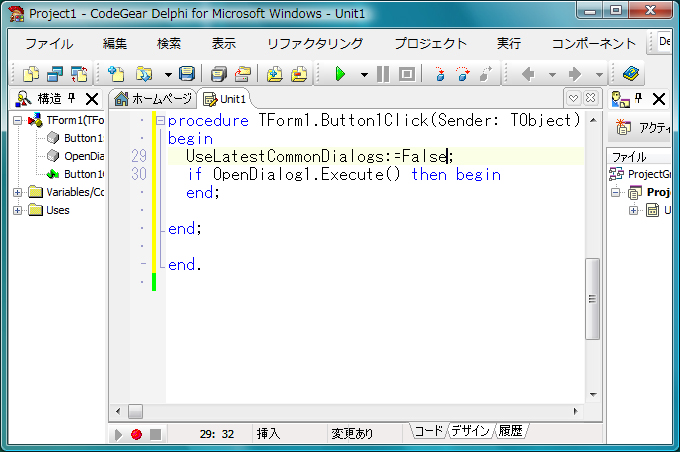This screenshot has width=680, height=452.
Task: Click Remove file from project icon
Action: coord(299,74)
